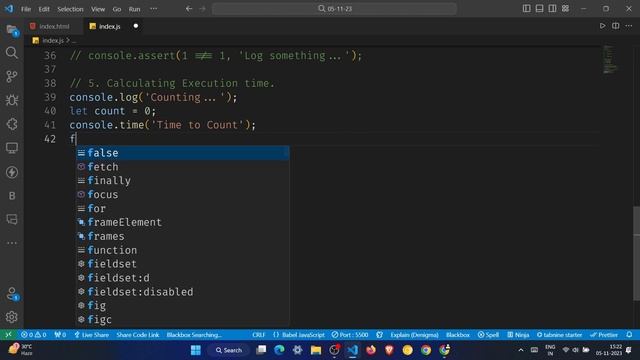The image size is (640, 360).
Task: Change CRLF end of line sequence
Action: point(258,335)
